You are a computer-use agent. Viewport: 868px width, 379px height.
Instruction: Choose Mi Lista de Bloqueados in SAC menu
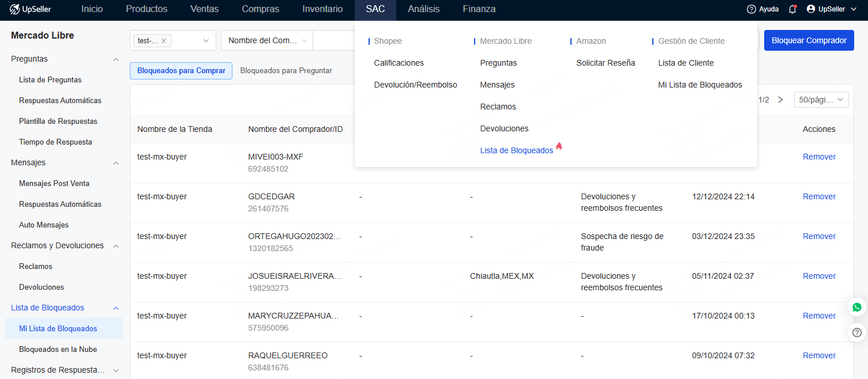(x=700, y=85)
